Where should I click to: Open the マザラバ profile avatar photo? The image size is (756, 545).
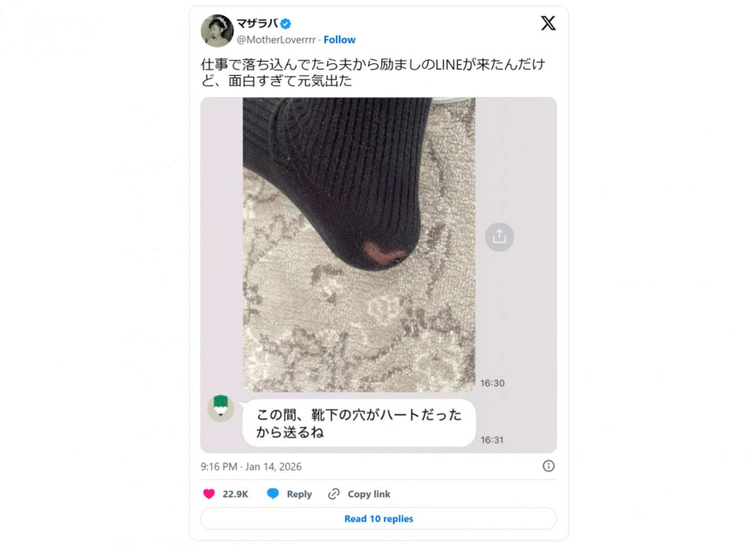point(217,31)
